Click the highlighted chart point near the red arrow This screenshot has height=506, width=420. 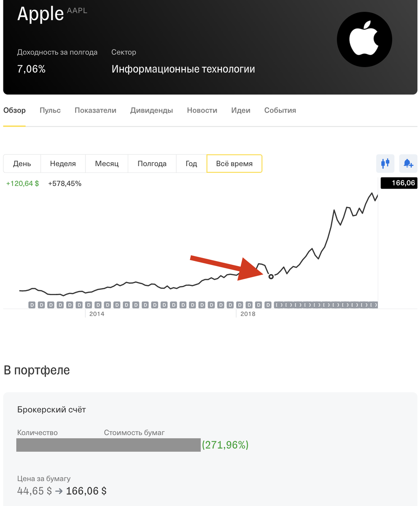[x=271, y=277]
